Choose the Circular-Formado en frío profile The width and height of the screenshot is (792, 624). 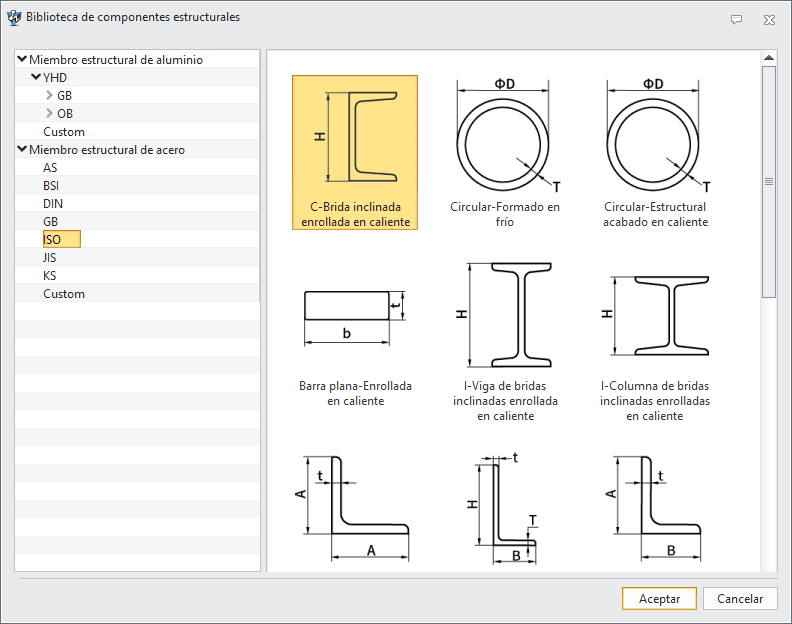(505, 153)
